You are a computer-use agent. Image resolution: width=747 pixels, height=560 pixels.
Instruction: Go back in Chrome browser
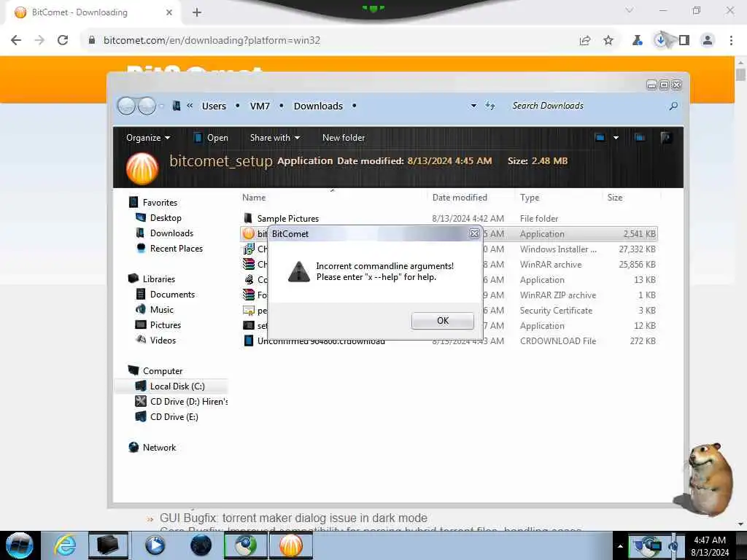pyautogui.click(x=16, y=40)
